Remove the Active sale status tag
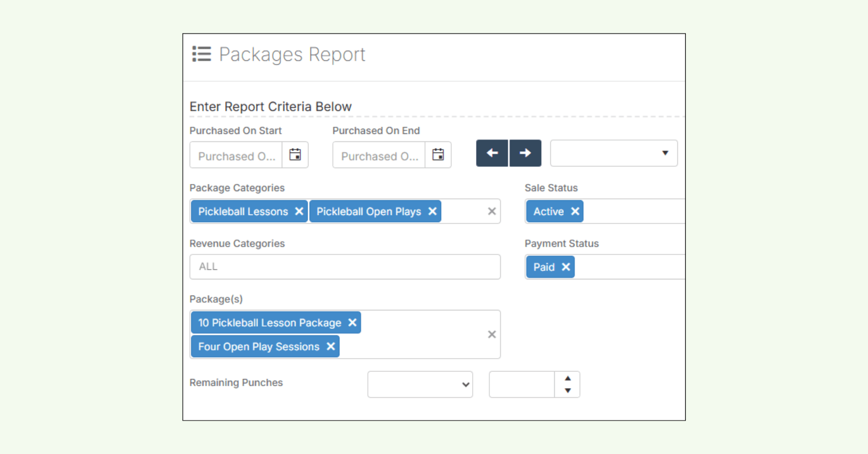Viewport: 868px width, 454px height. [x=575, y=211]
